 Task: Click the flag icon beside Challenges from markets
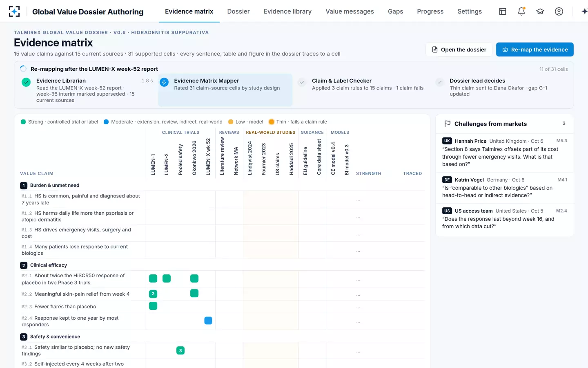[x=447, y=123]
